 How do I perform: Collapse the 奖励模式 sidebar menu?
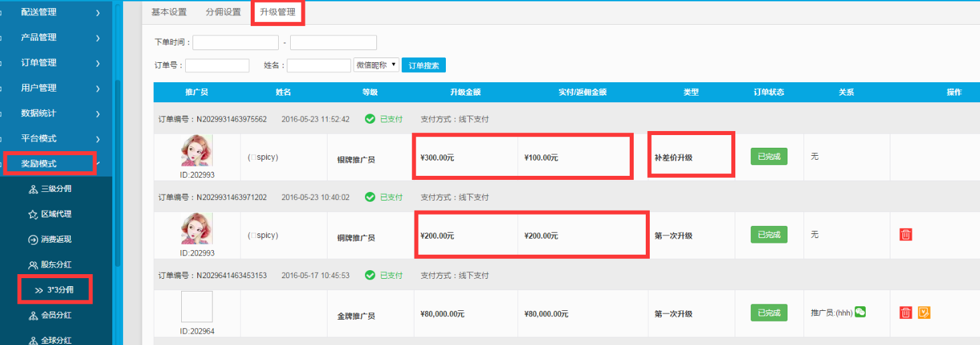[55, 164]
